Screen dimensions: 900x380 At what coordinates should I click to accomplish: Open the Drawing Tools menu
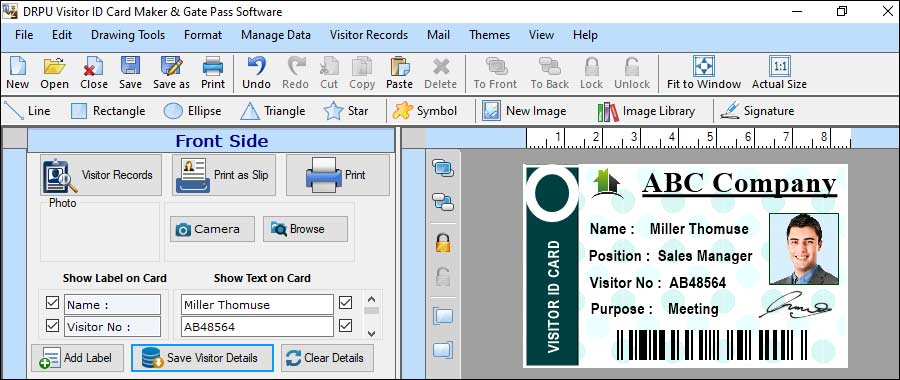[128, 35]
